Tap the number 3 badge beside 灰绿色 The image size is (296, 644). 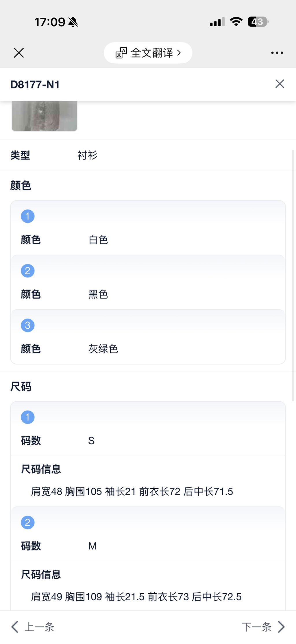pos(28,325)
